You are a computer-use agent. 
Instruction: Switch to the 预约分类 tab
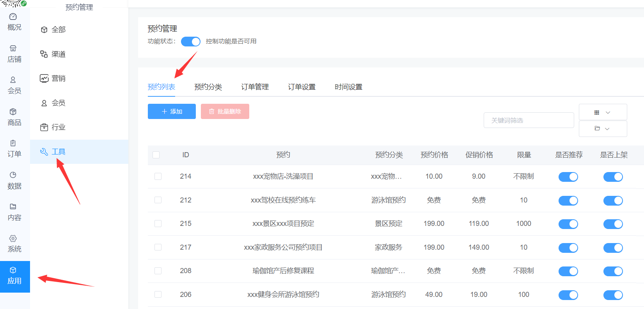[208, 87]
